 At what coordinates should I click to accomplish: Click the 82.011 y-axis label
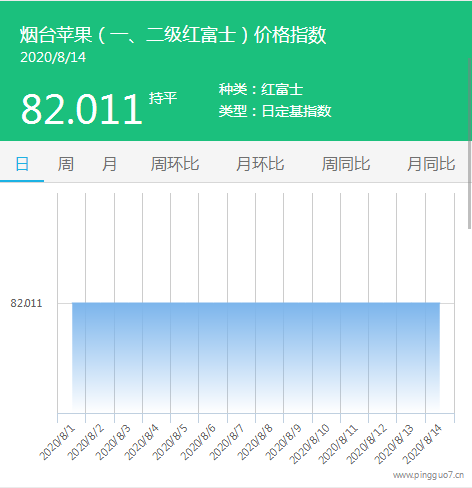click(x=26, y=303)
